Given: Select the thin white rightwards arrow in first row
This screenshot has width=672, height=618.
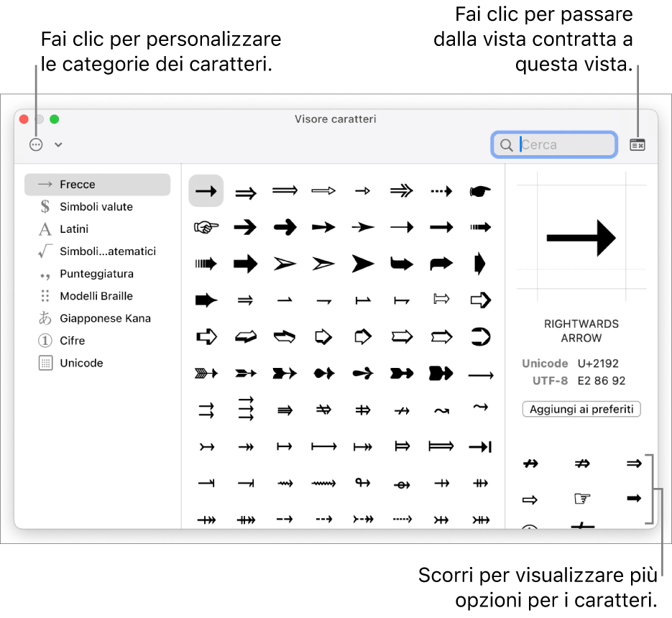Looking at the screenshot, I should tap(323, 190).
